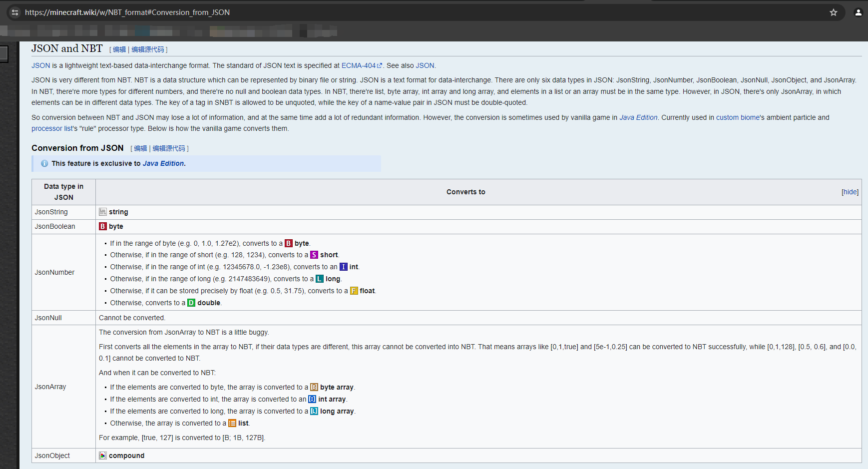
Task: Click the green double tag icon
Action: point(191,303)
